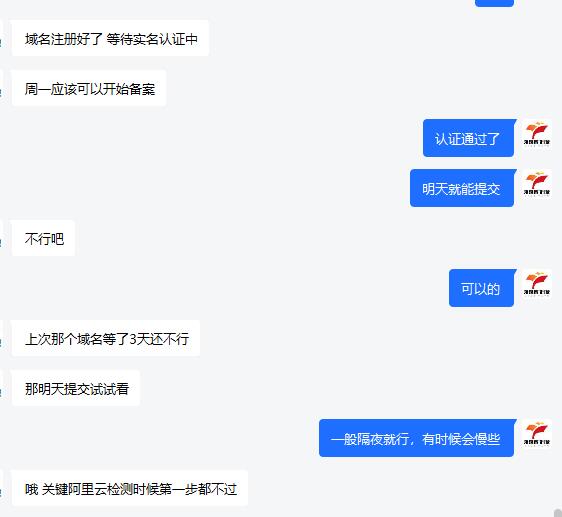The height and width of the screenshot is (517, 562).
Task: Select the '不行吧' message bubble
Action: click(43, 238)
